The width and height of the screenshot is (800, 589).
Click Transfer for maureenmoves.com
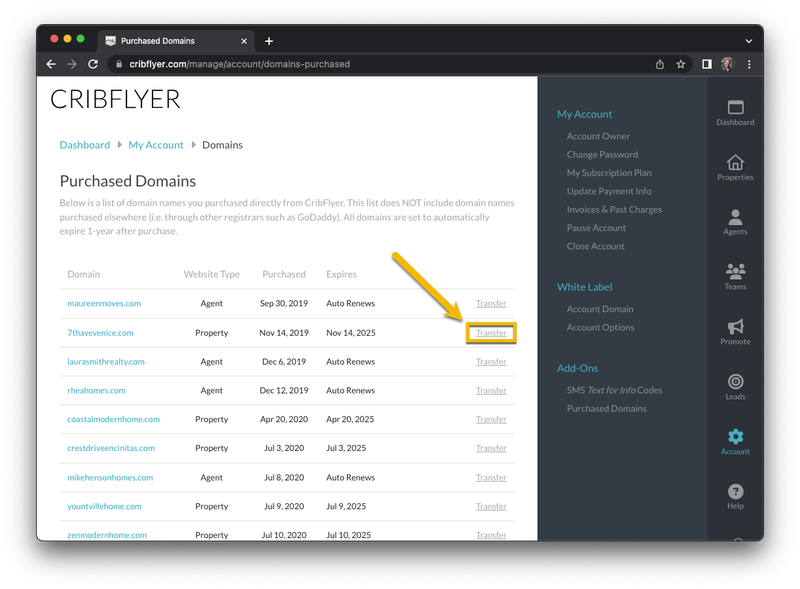pos(491,304)
